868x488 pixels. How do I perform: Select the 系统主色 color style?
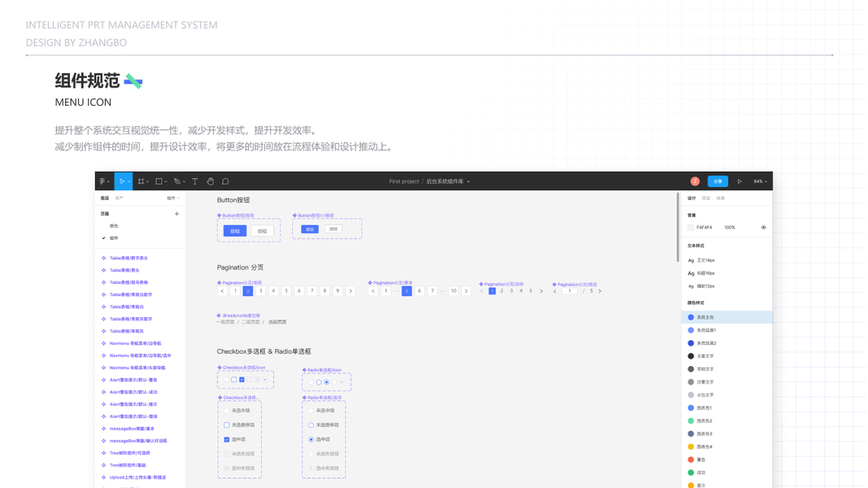(x=726, y=317)
